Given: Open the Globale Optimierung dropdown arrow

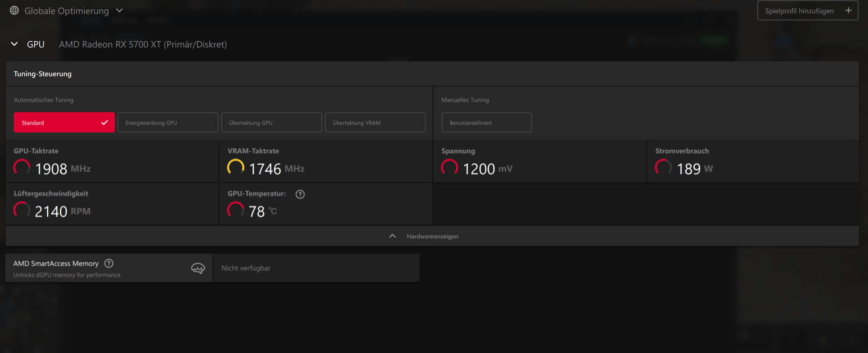Looking at the screenshot, I should 119,11.
